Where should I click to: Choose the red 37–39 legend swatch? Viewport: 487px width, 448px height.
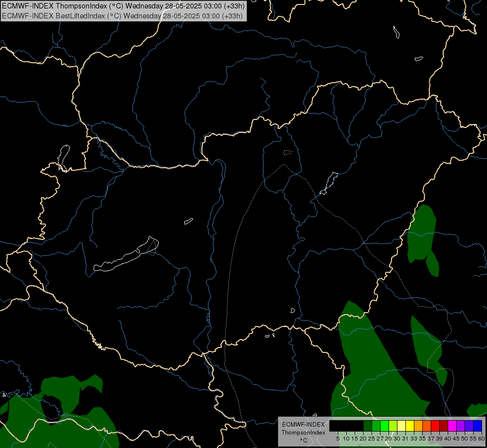coord(435,426)
